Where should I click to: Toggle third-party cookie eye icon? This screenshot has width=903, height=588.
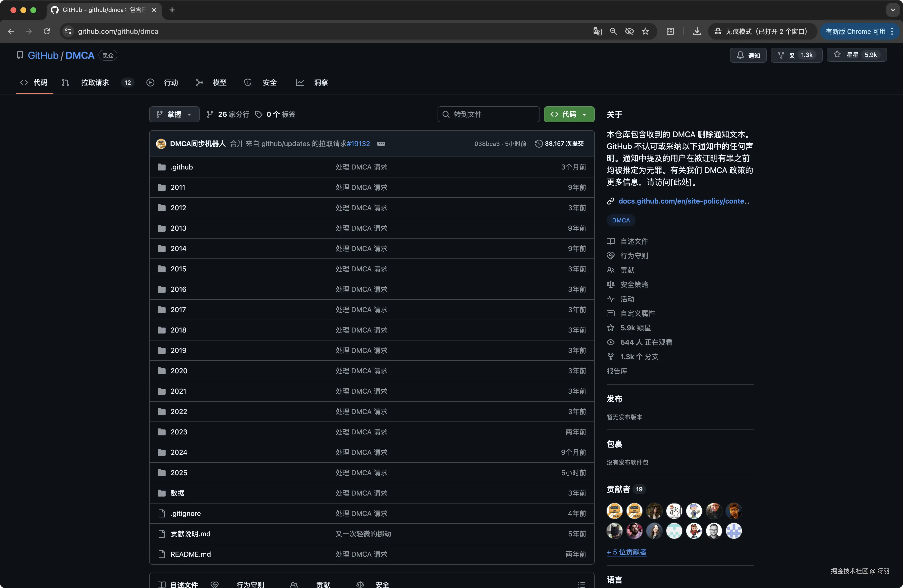pos(630,32)
